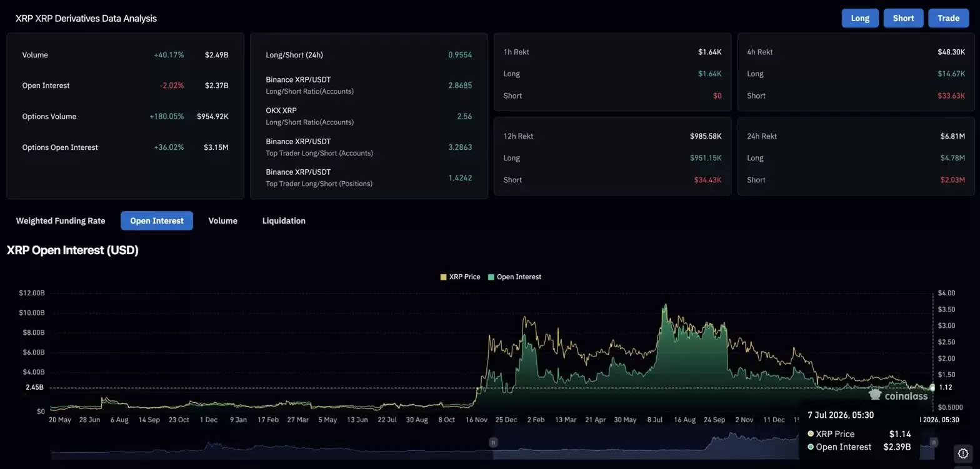Click the $4.00 right axis label
Image resolution: width=980 pixels, height=469 pixels.
pyautogui.click(x=947, y=293)
